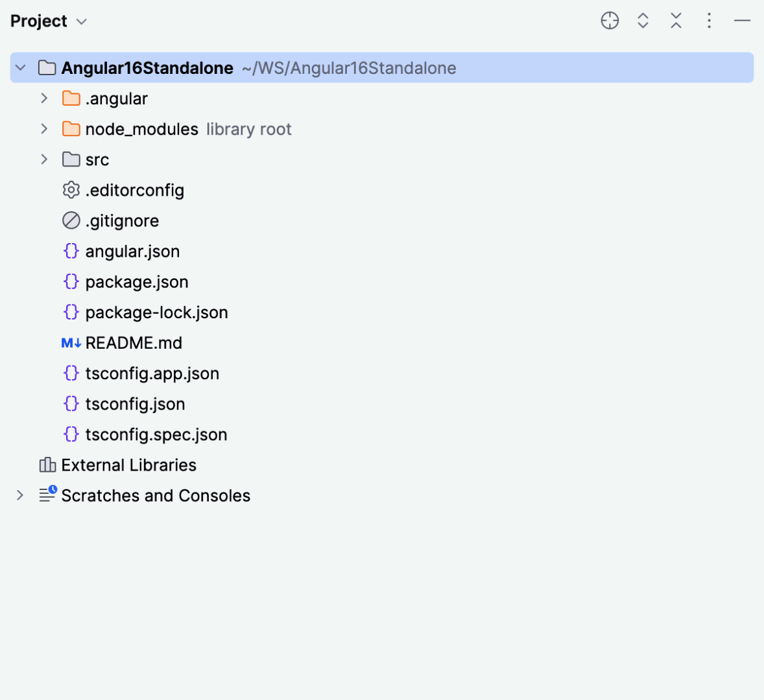Hide the Project tool window
Screen dimensions: 764x700
(x=742, y=20)
